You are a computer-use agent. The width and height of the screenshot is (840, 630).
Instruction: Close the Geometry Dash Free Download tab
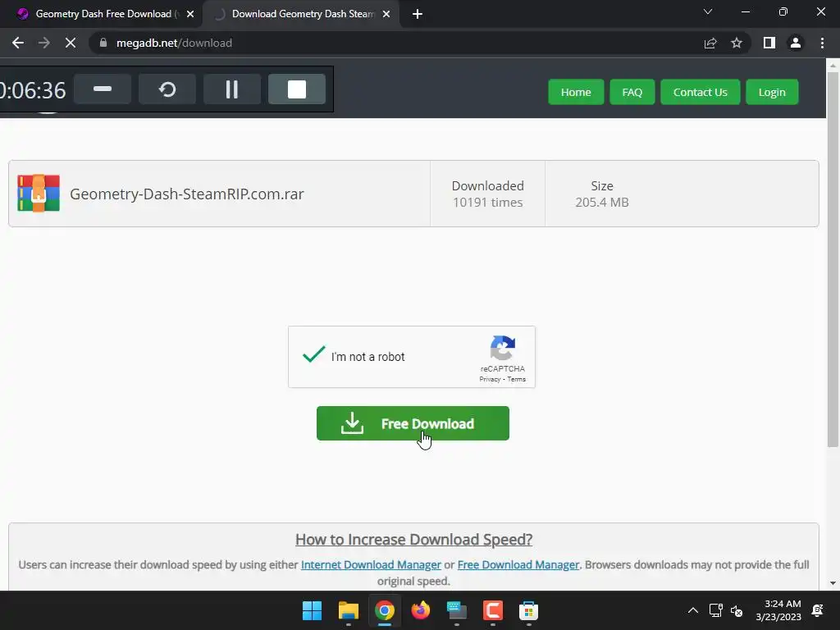pos(190,14)
